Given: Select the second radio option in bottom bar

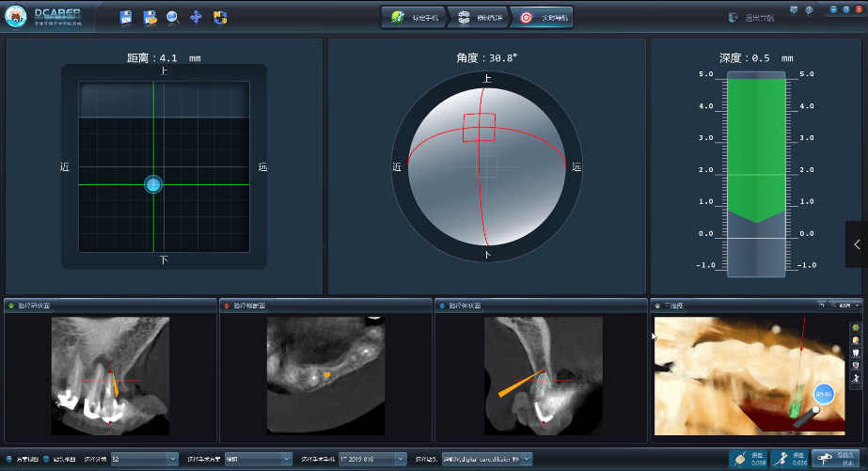Looking at the screenshot, I should pos(45,459).
